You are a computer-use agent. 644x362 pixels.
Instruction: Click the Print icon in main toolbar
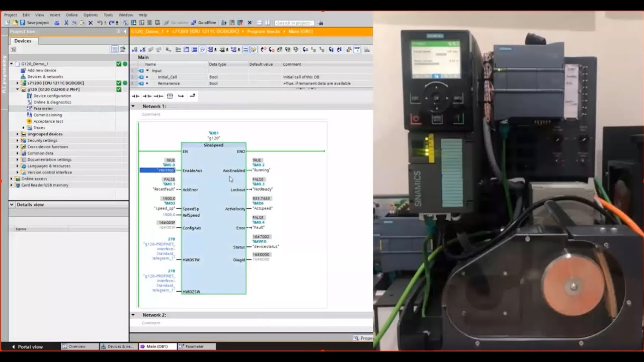(57, 23)
